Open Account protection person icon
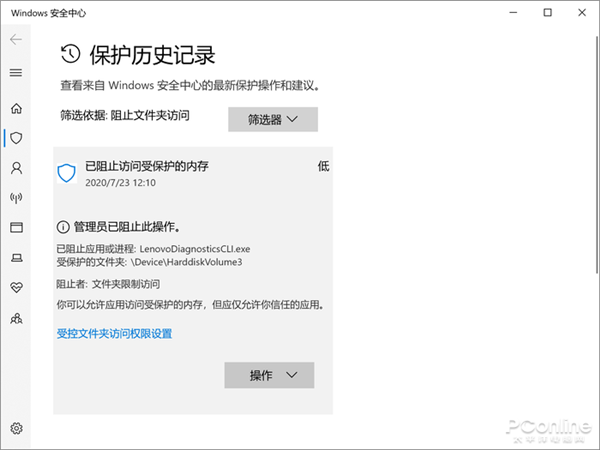Image resolution: width=600 pixels, height=450 pixels. click(16, 168)
